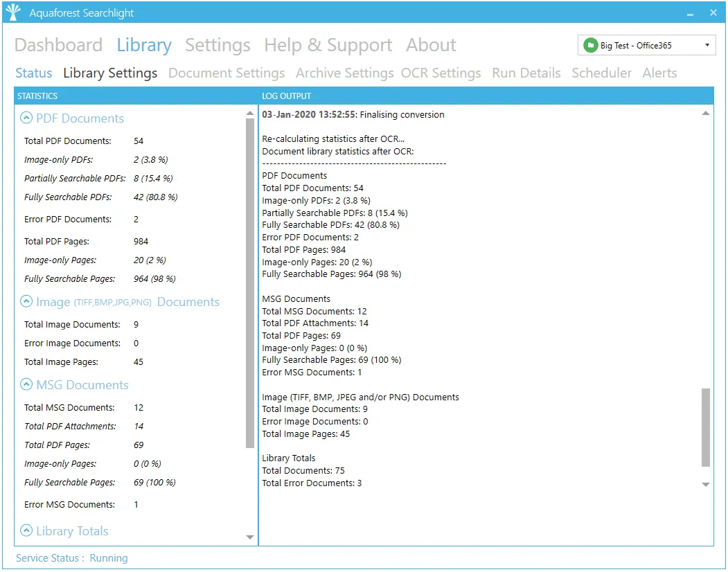Open the OCR Settings sub-tab
Screen dimensions: 728x572
coord(441,73)
